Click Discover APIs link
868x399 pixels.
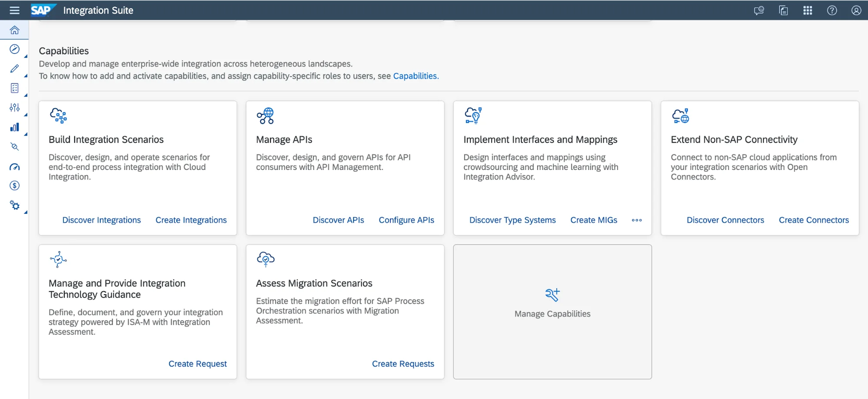pyautogui.click(x=338, y=220)
